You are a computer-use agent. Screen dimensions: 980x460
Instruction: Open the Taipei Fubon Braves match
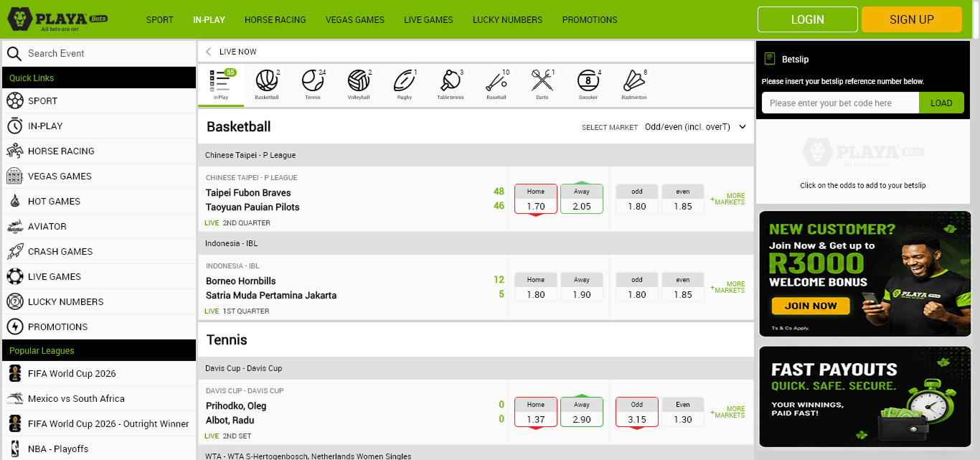pos(248,192)
